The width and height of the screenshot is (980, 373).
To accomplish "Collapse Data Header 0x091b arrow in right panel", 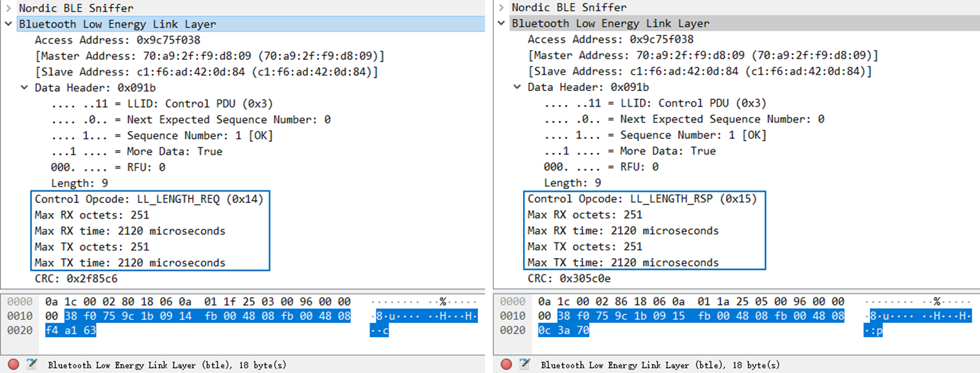I will point(517,87).
